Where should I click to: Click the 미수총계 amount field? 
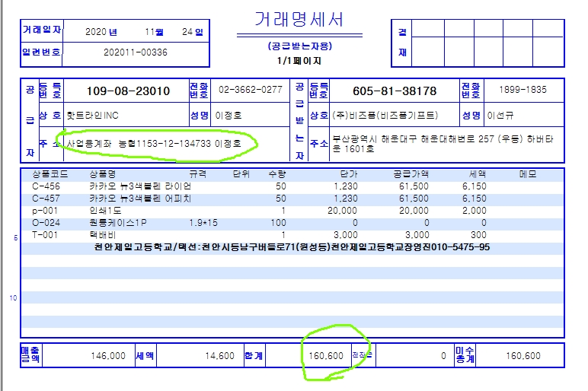pos(522,355)
